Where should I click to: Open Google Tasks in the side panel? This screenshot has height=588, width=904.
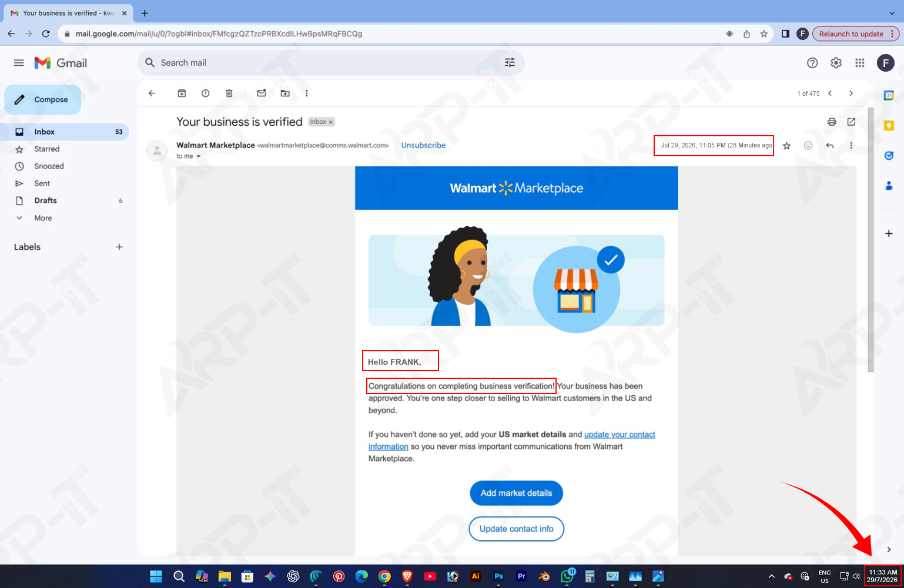point(889,156)
